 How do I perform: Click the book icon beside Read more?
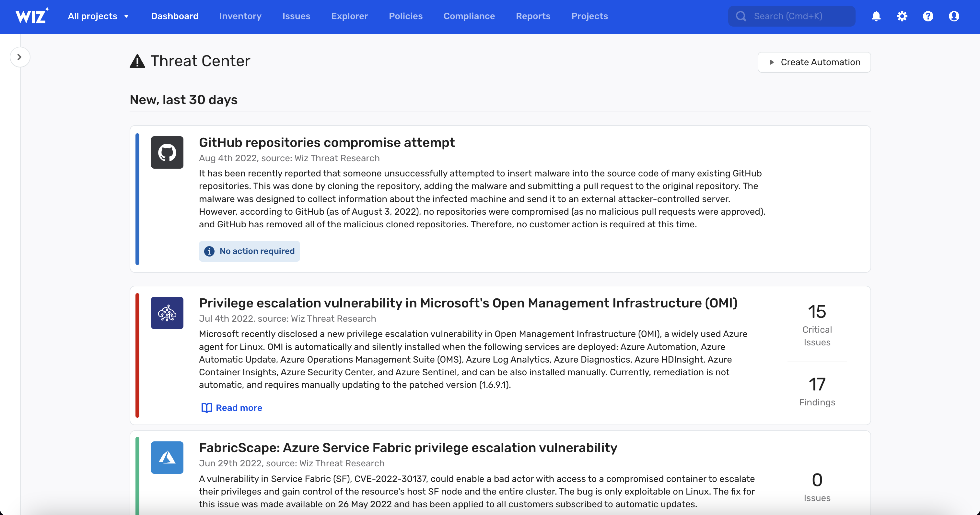click(x=206, y=408)
